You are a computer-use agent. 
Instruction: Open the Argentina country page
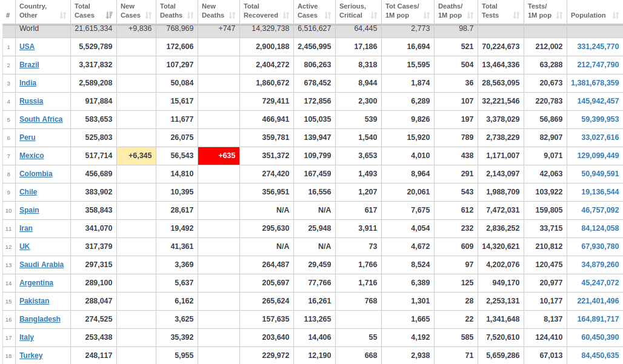(x=36, y=283)
